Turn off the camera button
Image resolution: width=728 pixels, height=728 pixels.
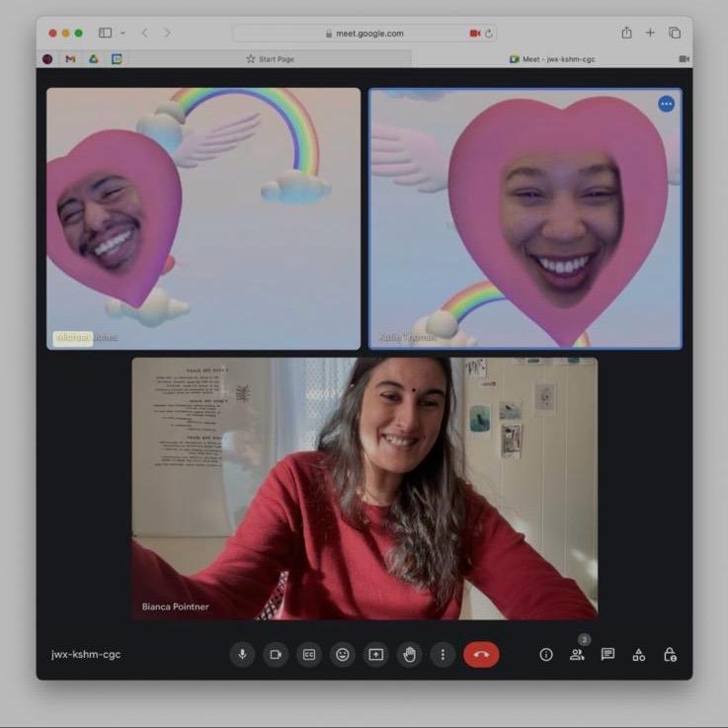tap(276, 654)
